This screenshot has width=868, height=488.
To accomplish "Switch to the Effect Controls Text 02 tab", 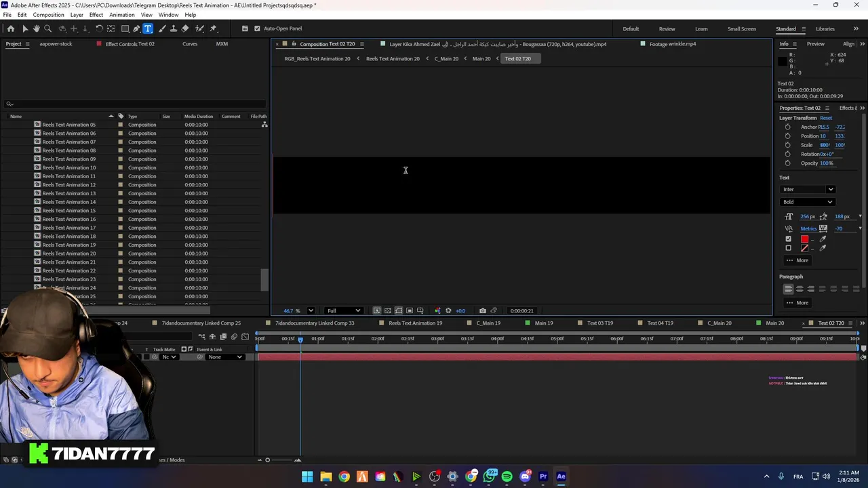I will click(x=130, y=44).
